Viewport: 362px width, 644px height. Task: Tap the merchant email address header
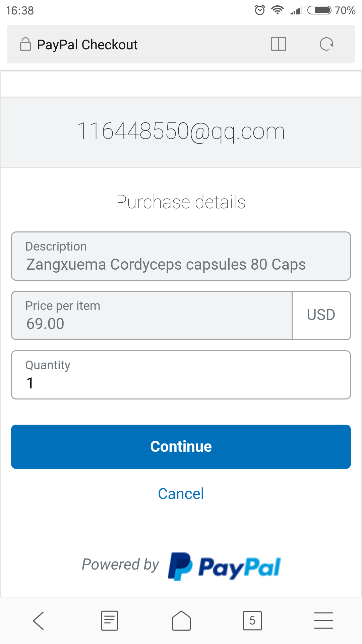click(181, 131)
